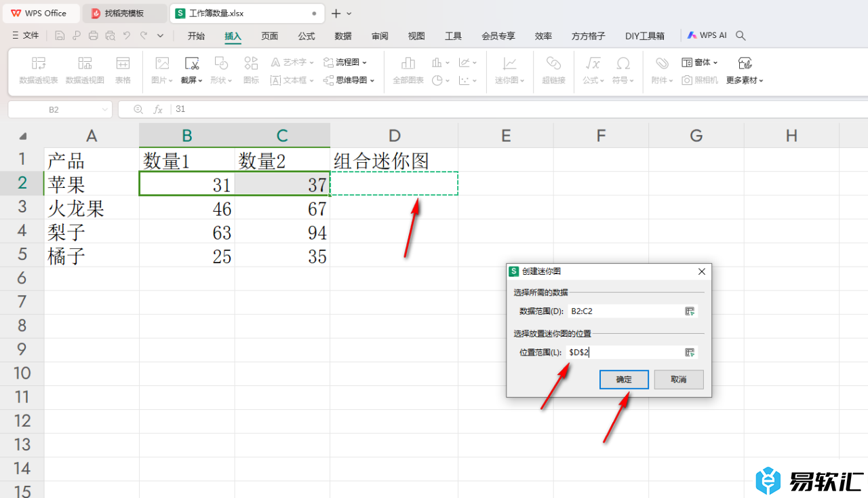Click the Camera (照相机) icon

[x=688, y=80]
